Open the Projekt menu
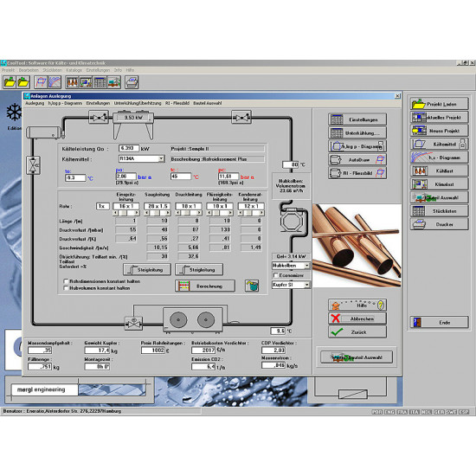The height and width of the screenshot is (476, 476). point(8,70)
